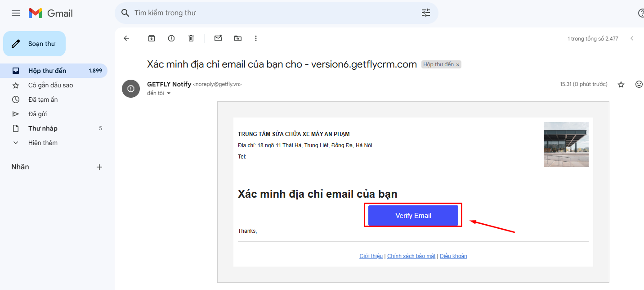The image size is (644, 290).
Task: Open the three-dot more options menu
Action: click(x=256, y=38)
